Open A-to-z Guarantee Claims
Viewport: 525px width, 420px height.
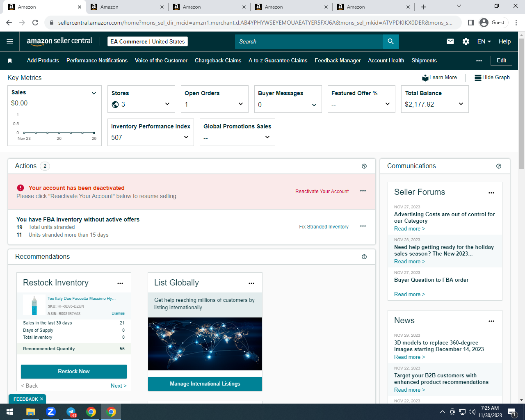click(x=278, y=61)
